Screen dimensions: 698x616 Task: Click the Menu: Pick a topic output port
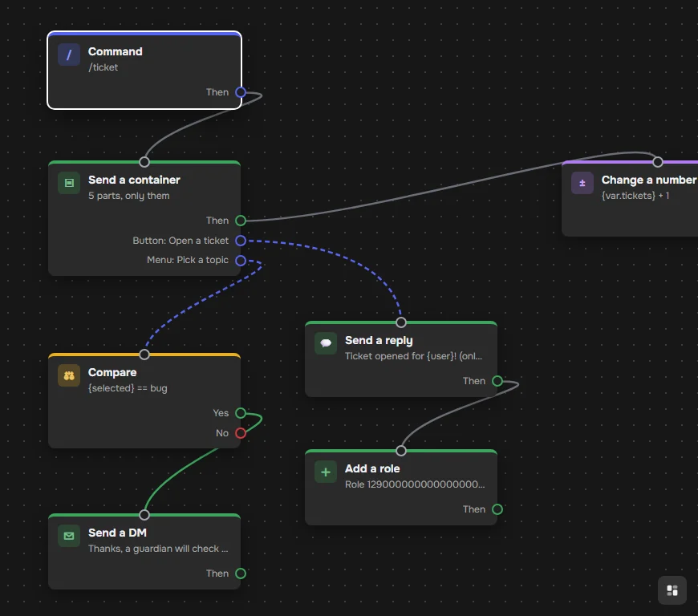(241, 261)
